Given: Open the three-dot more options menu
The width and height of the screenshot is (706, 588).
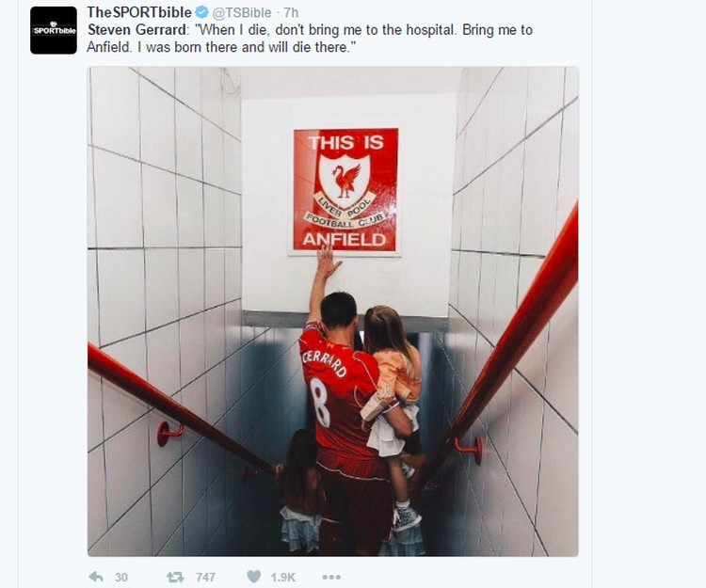Looking at the screenshot, I should (x=331, y=577).
